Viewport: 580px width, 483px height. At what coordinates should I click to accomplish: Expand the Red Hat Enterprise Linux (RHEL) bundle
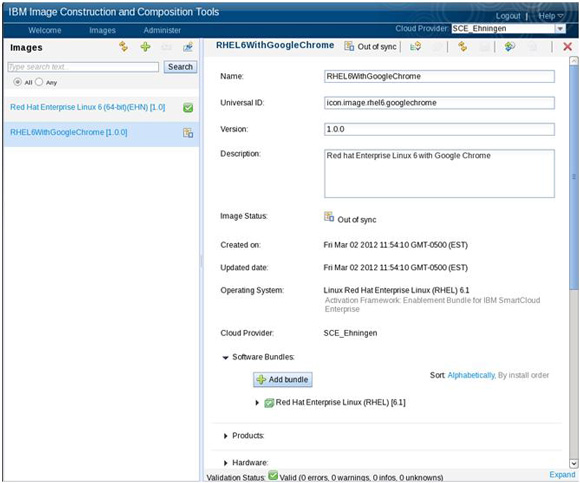pos(257,402)
